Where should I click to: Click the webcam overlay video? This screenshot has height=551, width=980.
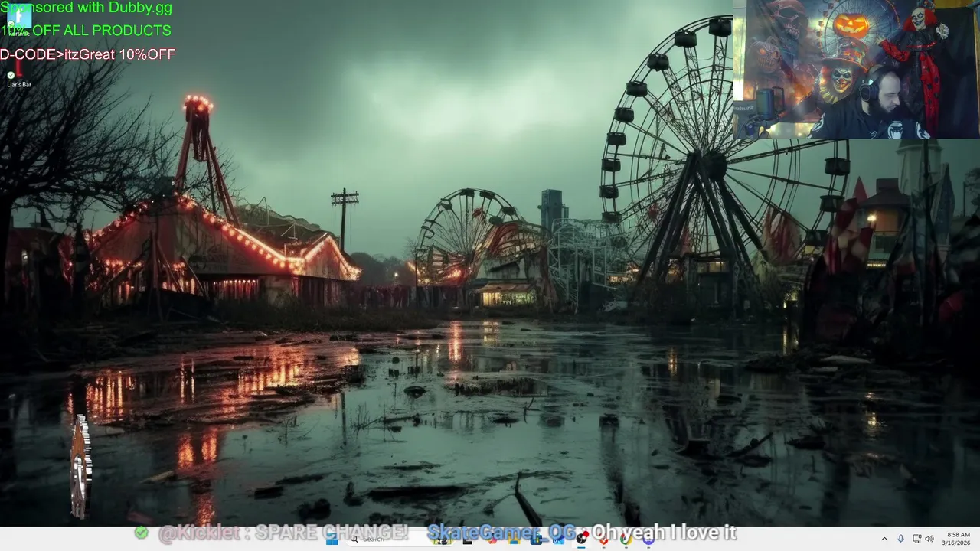pos(856,69)
